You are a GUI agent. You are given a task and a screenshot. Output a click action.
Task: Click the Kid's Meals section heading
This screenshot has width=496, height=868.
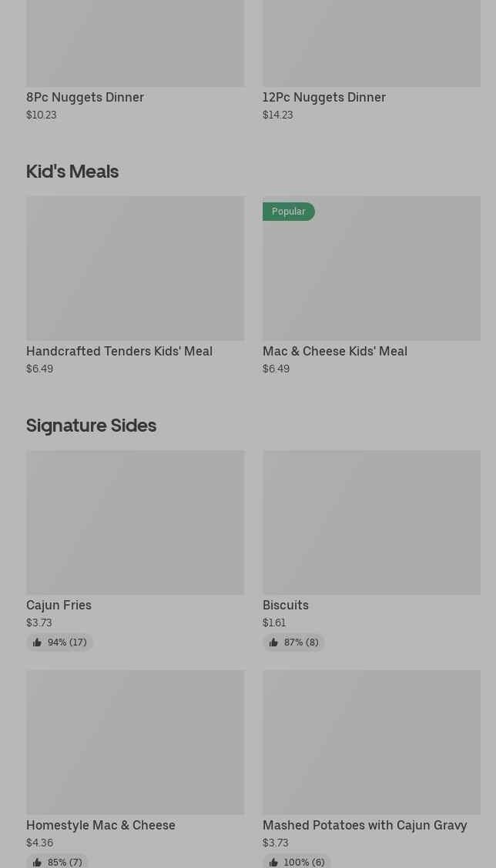tap(72, 172)
